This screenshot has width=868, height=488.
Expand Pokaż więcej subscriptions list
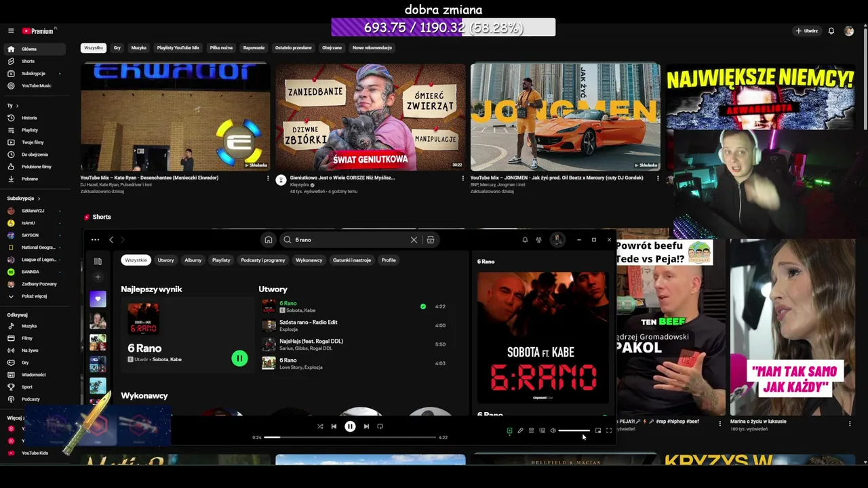tap(34, 296)
